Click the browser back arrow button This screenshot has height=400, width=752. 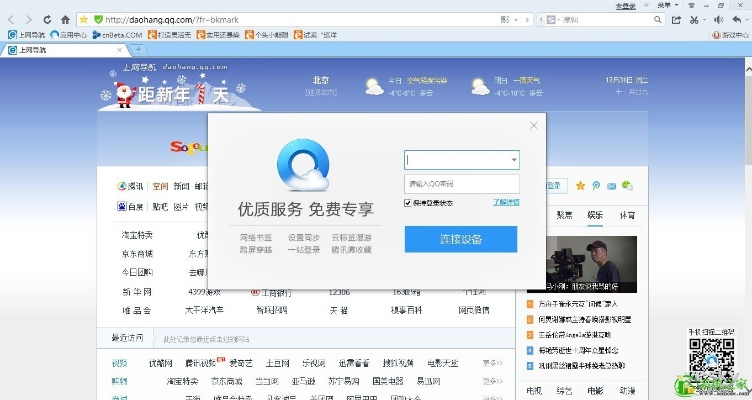(12, 19)
